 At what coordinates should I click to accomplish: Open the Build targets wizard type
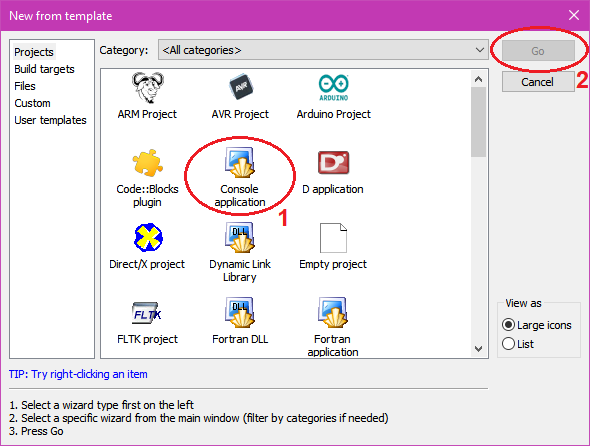coord(44,69)
